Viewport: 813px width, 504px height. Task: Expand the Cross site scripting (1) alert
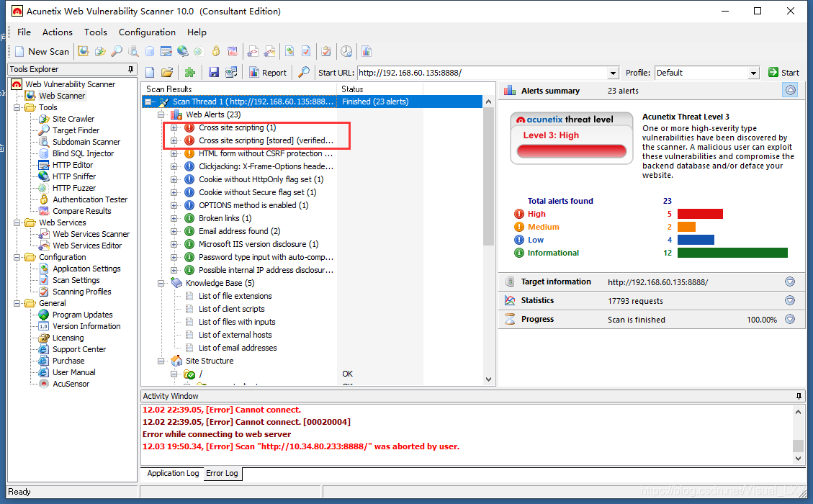click(174, 127)
